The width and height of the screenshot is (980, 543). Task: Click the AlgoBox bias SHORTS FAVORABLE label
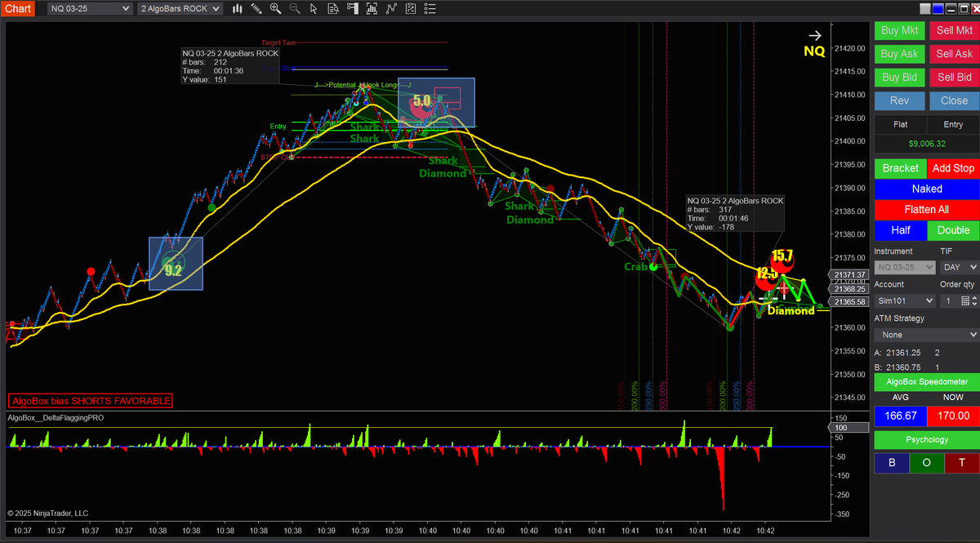pos(91,401)
